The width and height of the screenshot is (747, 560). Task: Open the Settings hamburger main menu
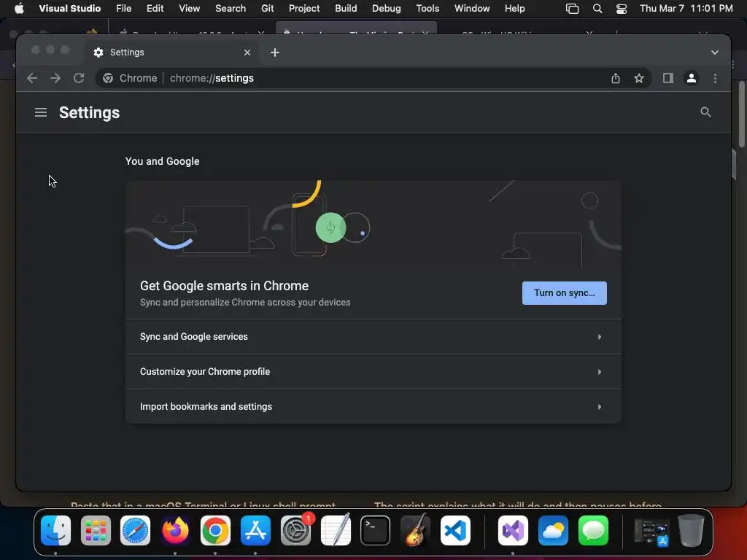click(x=41, y=112)
